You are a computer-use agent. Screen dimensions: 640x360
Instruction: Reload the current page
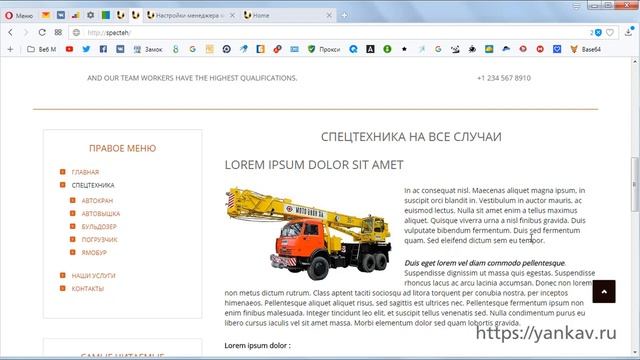(42, 32)
